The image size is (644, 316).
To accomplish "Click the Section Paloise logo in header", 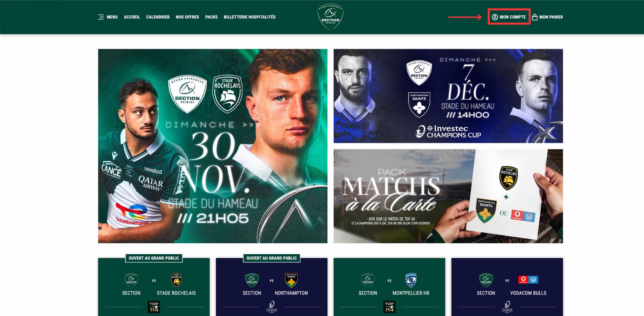I will [330, 17].
